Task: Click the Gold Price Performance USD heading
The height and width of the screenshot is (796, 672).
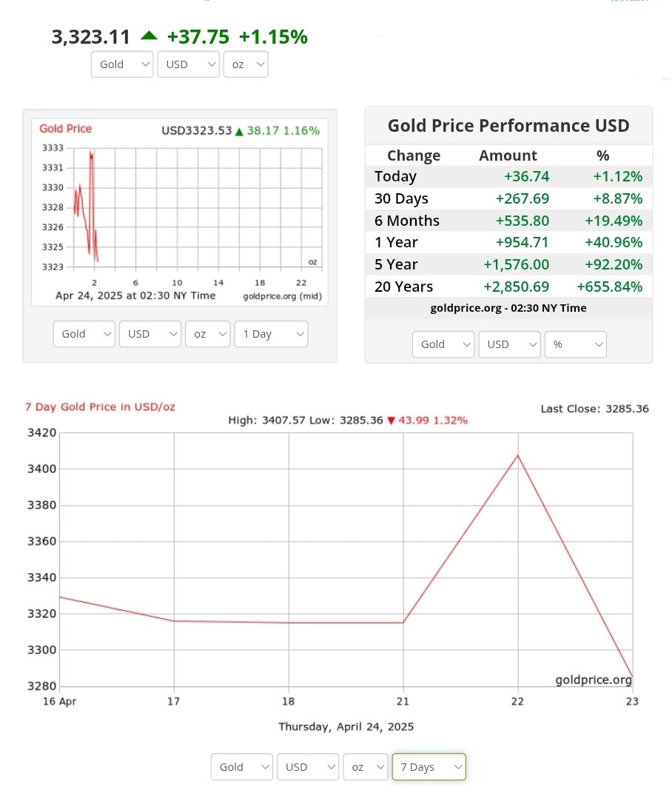Action: pyautogui.click(x=508, y=126)
